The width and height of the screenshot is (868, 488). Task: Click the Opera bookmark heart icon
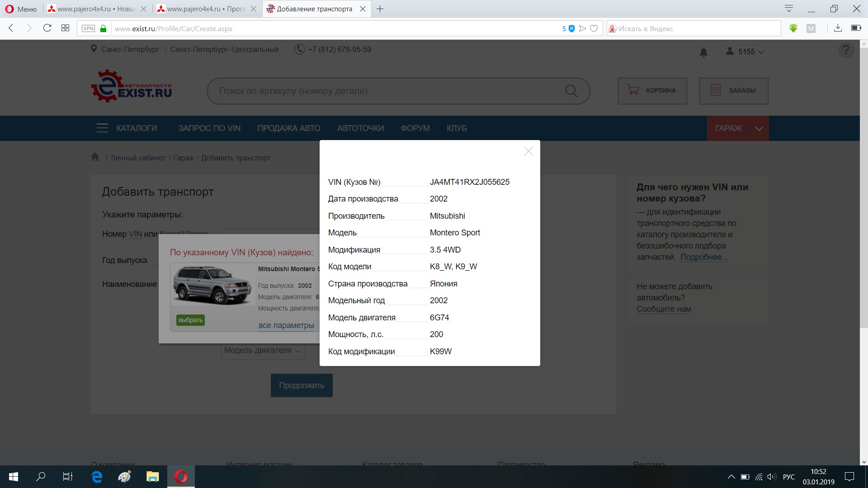[594, 28]
